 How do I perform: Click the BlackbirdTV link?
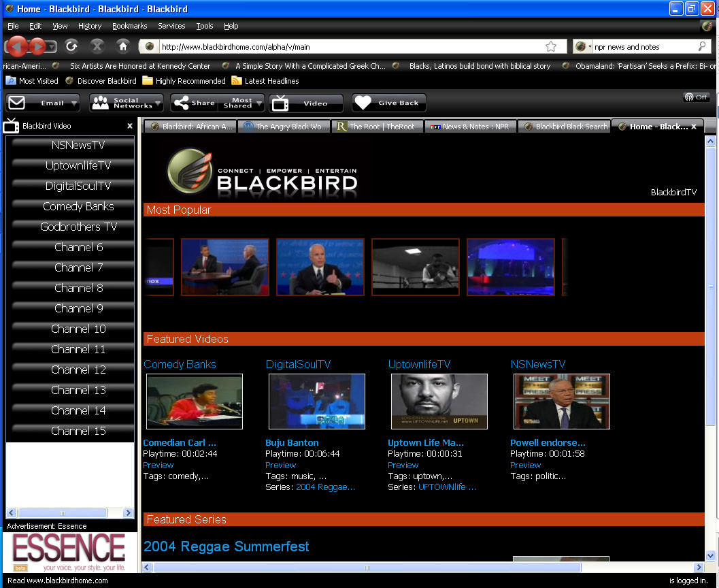coord(673,192)
